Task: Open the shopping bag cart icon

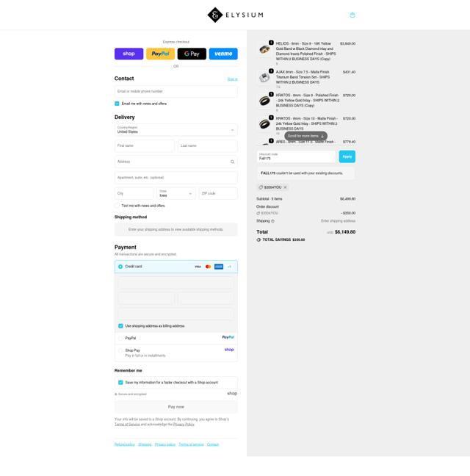Action: click(x=352, y=15)
